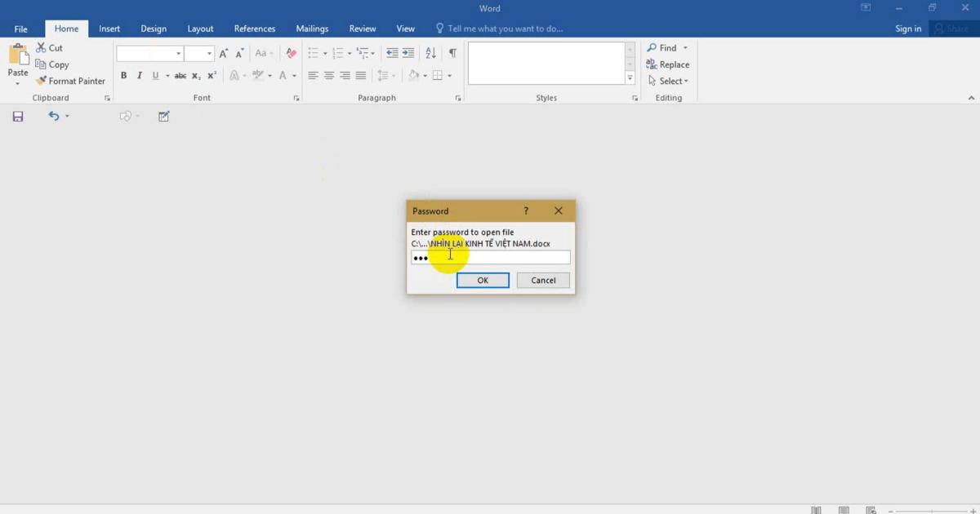Click the Clear All Formatting icon
Image resolution: width=980 pixels, height=514 pixels.
292,53
